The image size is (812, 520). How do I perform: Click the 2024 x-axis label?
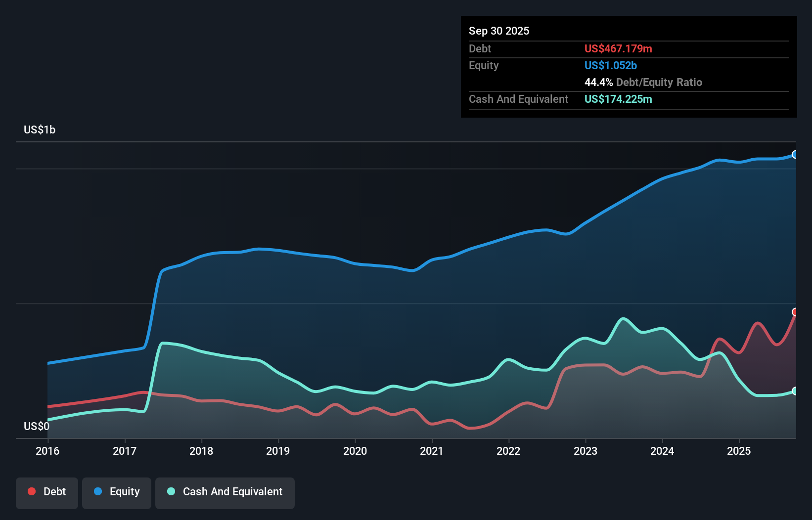click(662, 451)
